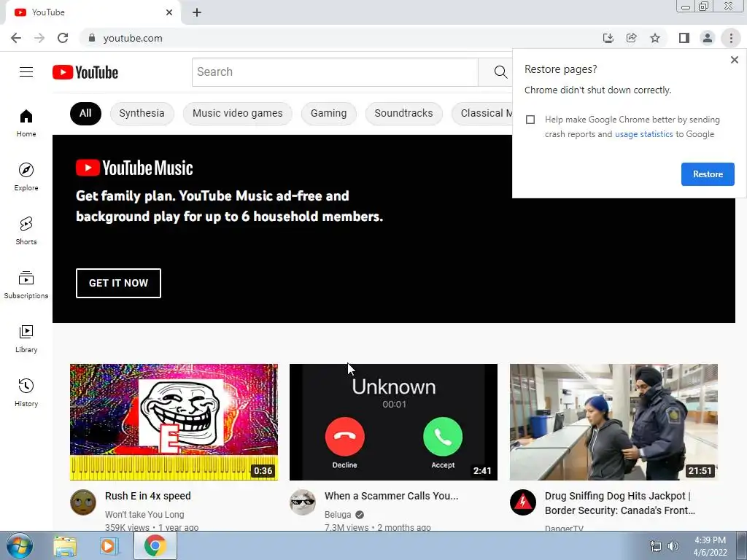747x560 pixels.
Task: Close the YouTube tab
Action: (x=169, y=12)
